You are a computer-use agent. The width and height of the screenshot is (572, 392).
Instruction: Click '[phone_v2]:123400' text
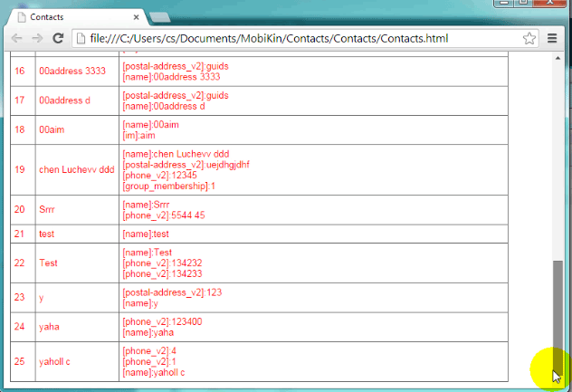[x=162, y=321]
